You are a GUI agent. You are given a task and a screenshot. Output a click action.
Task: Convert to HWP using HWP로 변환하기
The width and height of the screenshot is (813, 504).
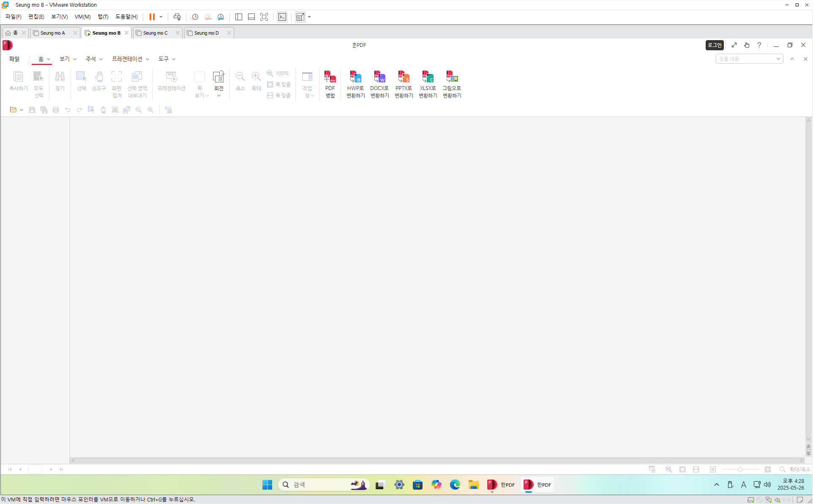(355, 77)
